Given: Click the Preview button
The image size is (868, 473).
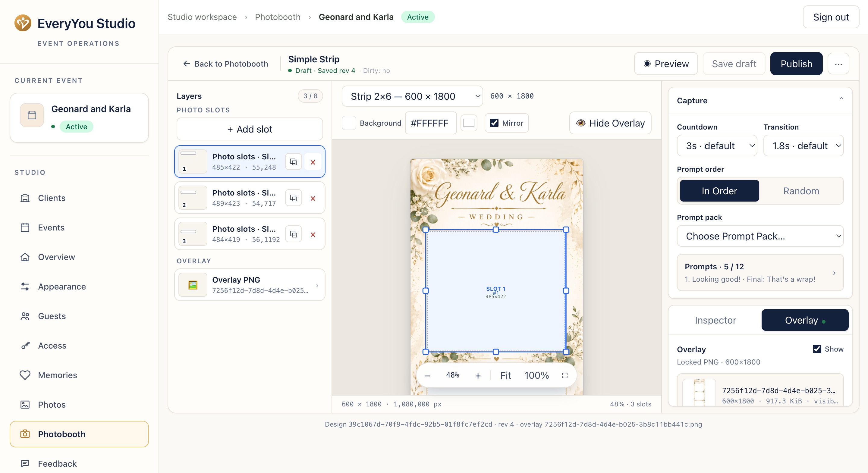Looking at the screenshot, I should click(x=666, y=64).
